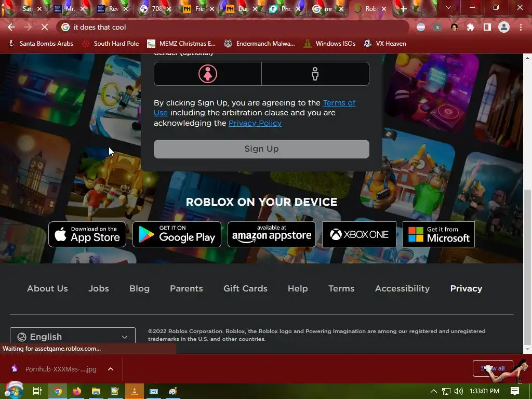This screenshot has width=532, height=399.
Task: Open the About Us footer link
Action: (47, 288)
